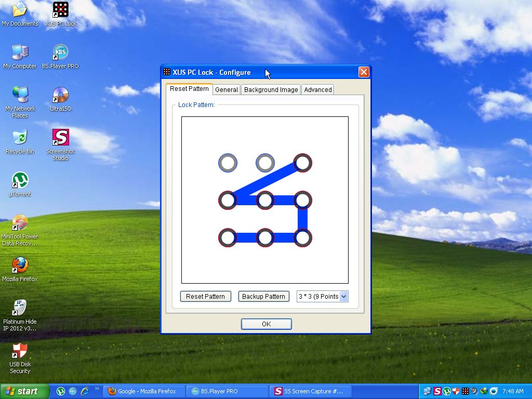The height and width of the screenshot is (399, 532).
Task: Open the Windows Start menu
Action: (x=24, y=391)
